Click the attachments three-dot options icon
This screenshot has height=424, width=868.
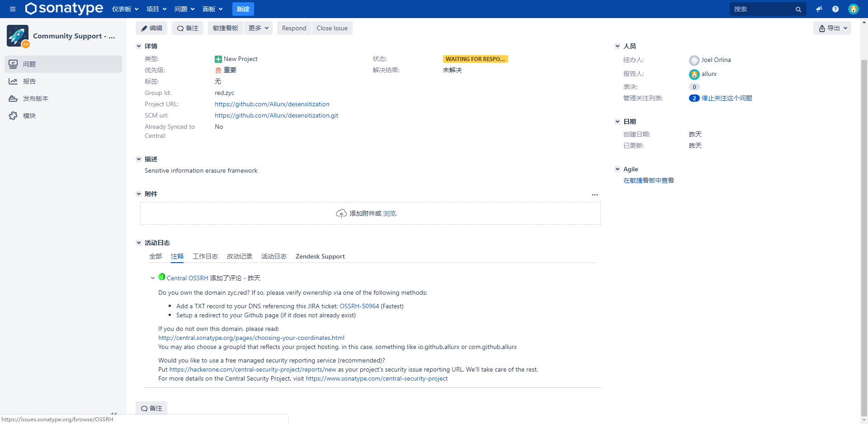click(x=594, y=195)
